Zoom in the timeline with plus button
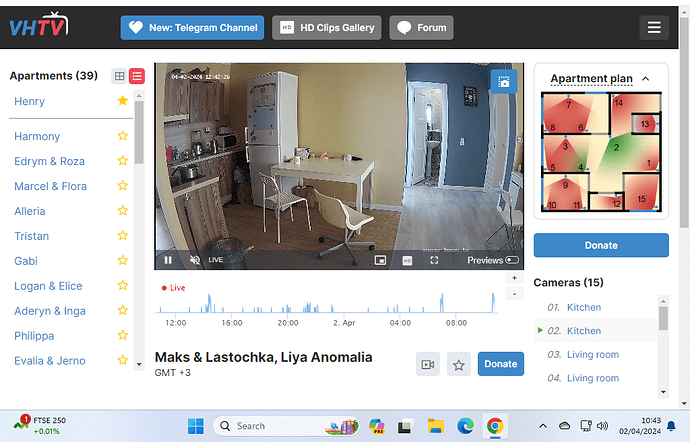 coord(514,278)
